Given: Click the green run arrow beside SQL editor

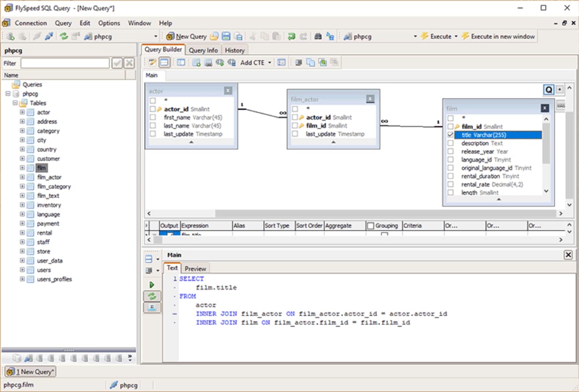Looking at the screenshot, I should tap(152, 285).
